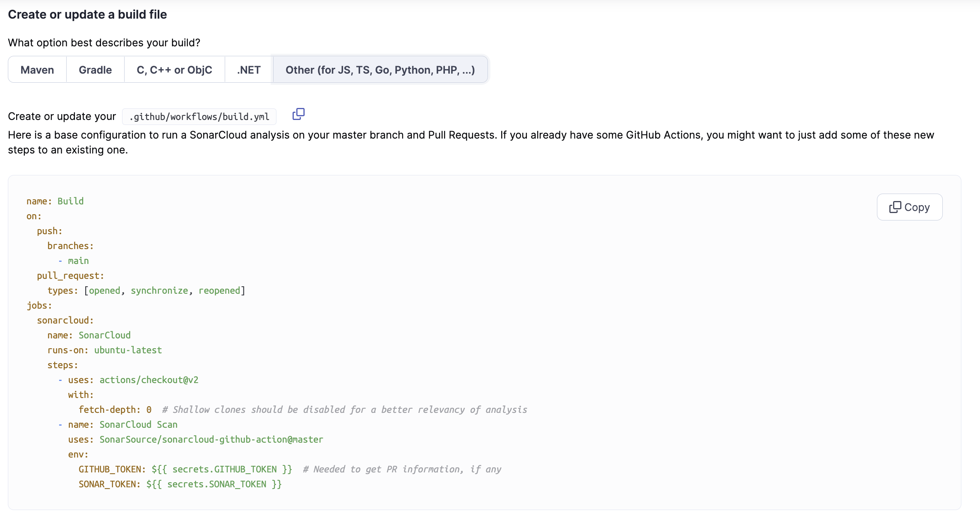Click the 'fetch-depth: 0' code line
This screenshot has height=527, width=980.
115,410
